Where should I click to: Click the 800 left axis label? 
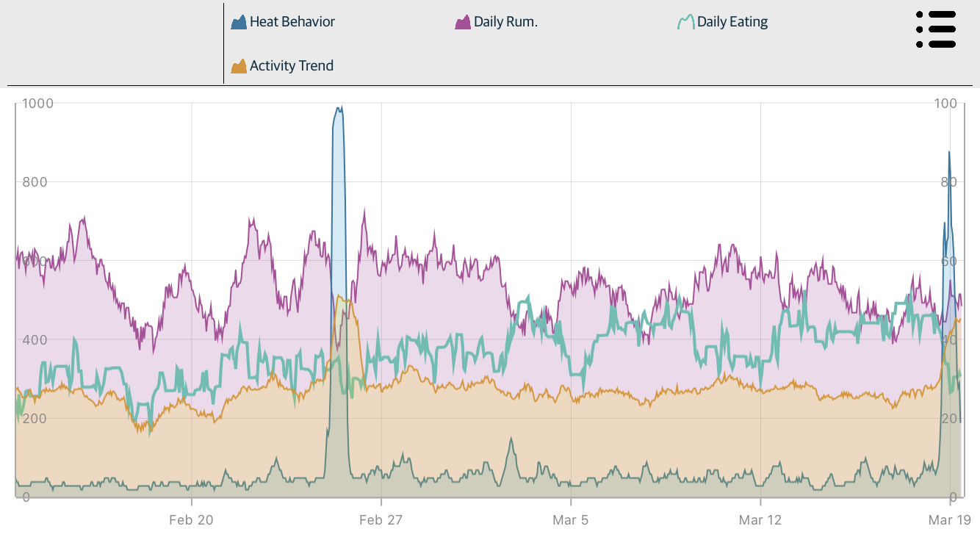click(33, 182)
